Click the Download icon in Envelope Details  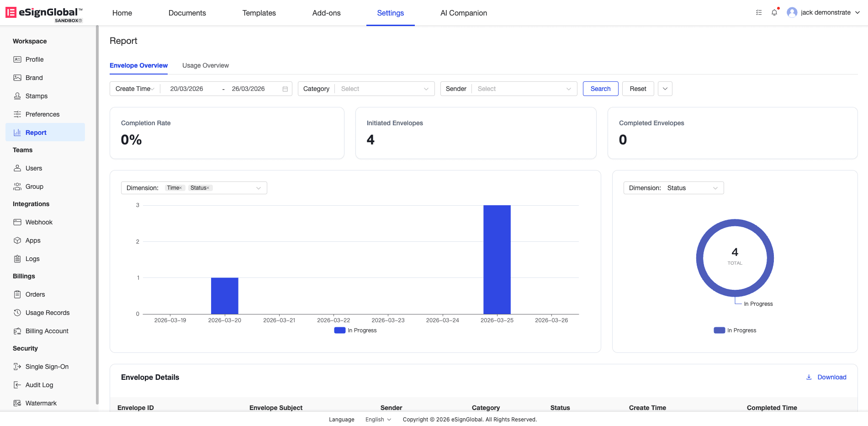[x=809, y=377]
